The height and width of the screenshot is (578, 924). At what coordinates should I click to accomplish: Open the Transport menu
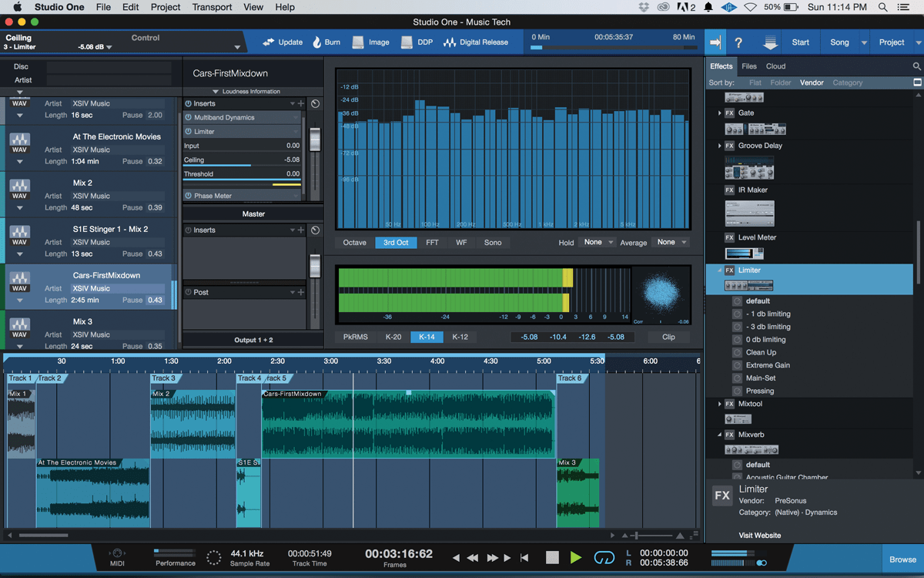pos(212,7)
